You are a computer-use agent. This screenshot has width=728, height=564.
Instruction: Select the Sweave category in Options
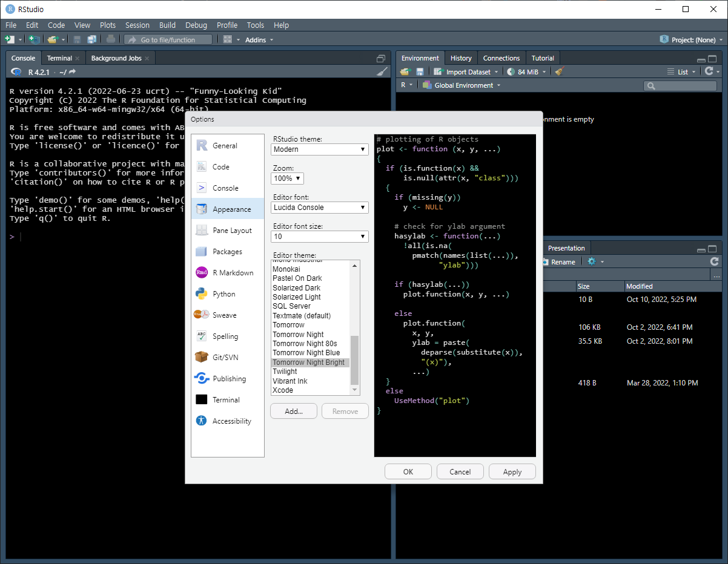click(228, 315)
